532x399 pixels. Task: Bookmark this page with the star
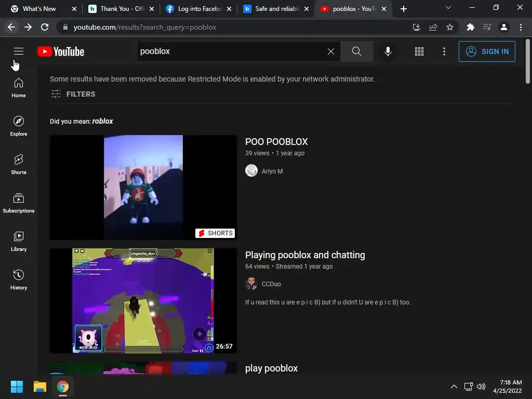450,27
